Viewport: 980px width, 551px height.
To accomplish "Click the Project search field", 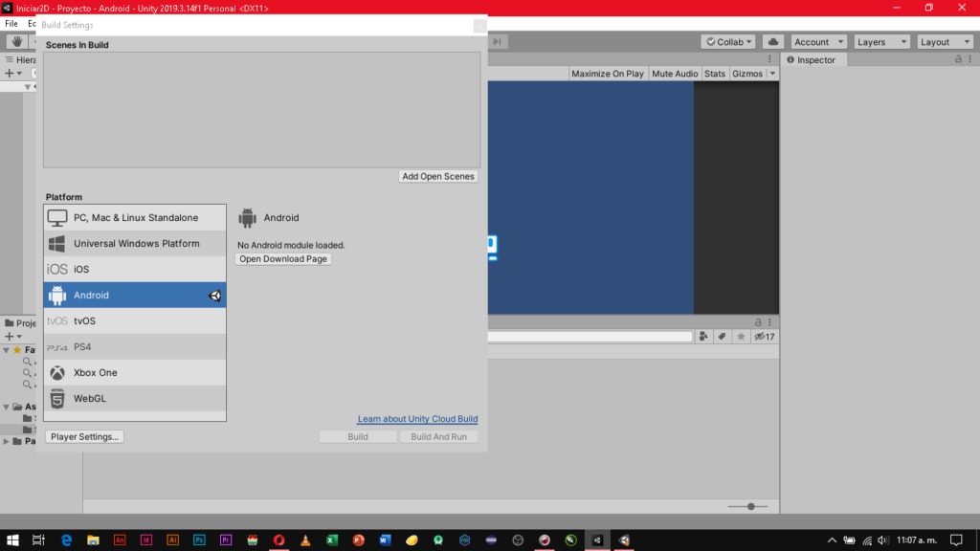I will tap(590, 337).
